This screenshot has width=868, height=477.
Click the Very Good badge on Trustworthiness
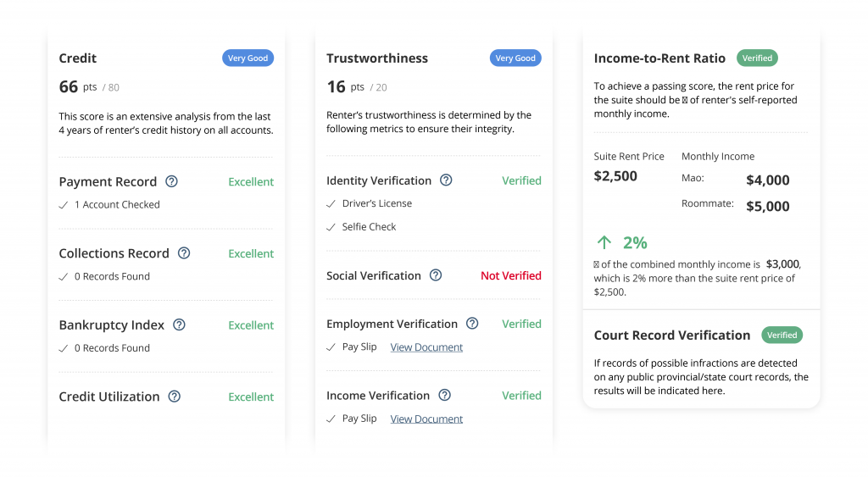515,58
